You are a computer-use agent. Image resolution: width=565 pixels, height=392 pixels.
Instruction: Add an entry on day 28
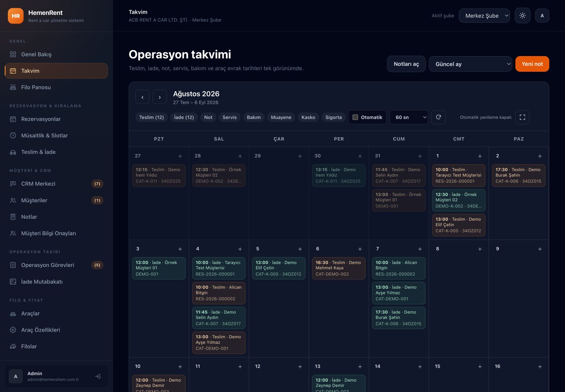pos(240,156)
